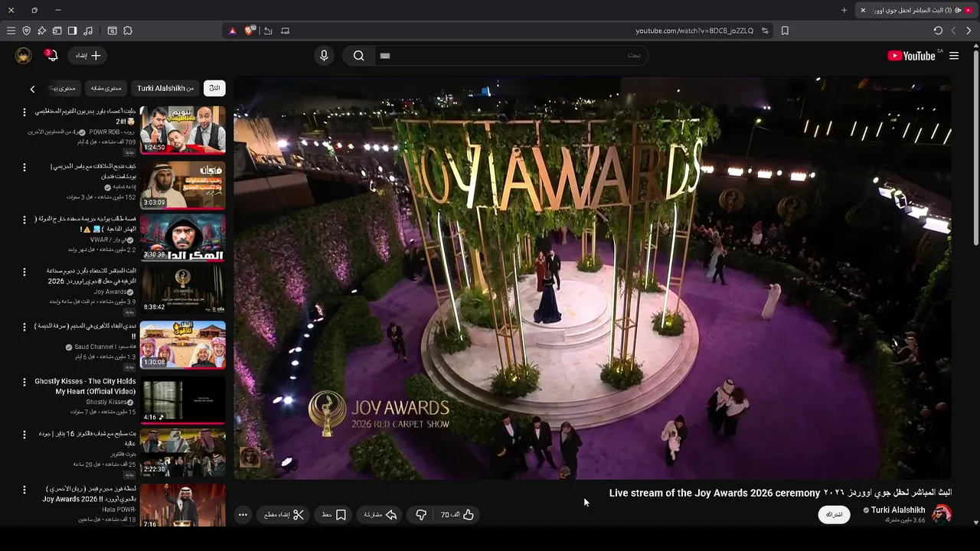Open Brave Shields lion icon
Image resolution: width=980 pixels, height=551 pixels.
click(250, 31)
